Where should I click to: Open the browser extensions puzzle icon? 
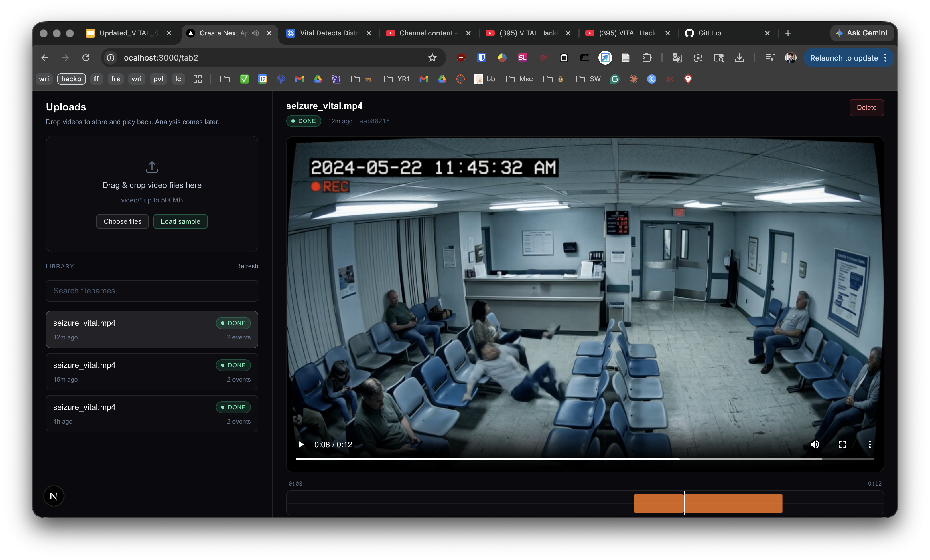(x=647, y=58)
